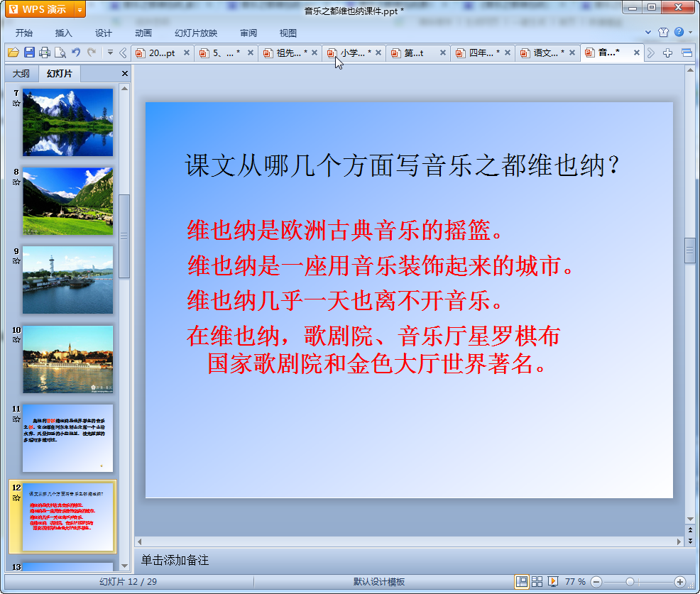700x594 pixels.
Task: Click the zoom slider handle
Action: pyautogui.click(x=630, y=581)
